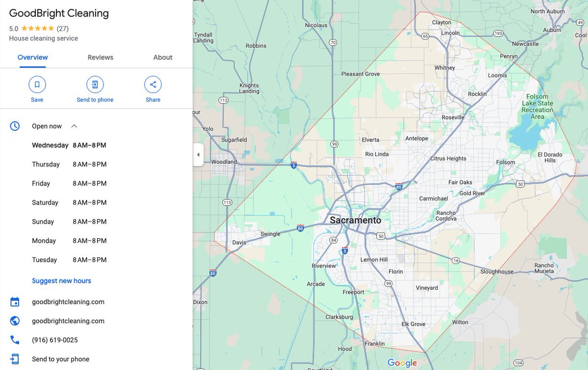Click the Highway 70 shield near Nicolaus
The height and width of the screenshot is (370, 588).
pos(333,43)
